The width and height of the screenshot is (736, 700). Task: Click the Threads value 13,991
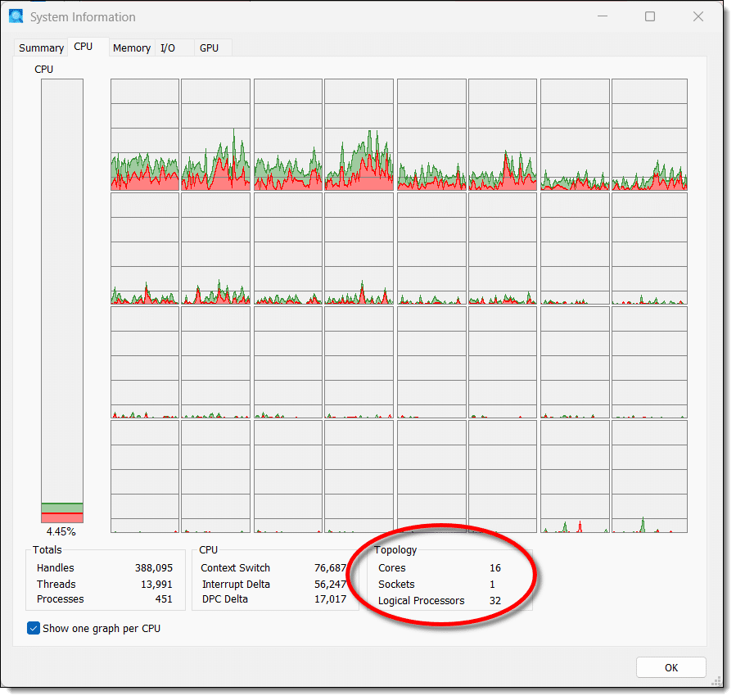(156, 584)
